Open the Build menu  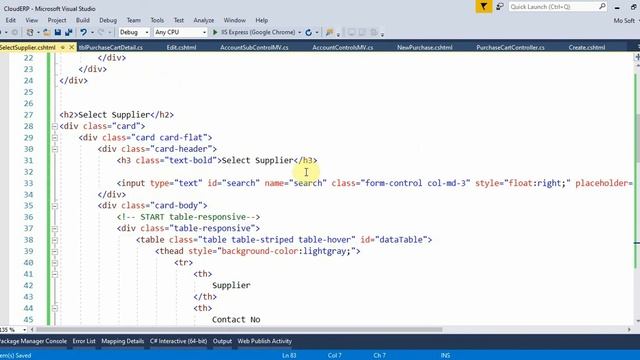82,20
